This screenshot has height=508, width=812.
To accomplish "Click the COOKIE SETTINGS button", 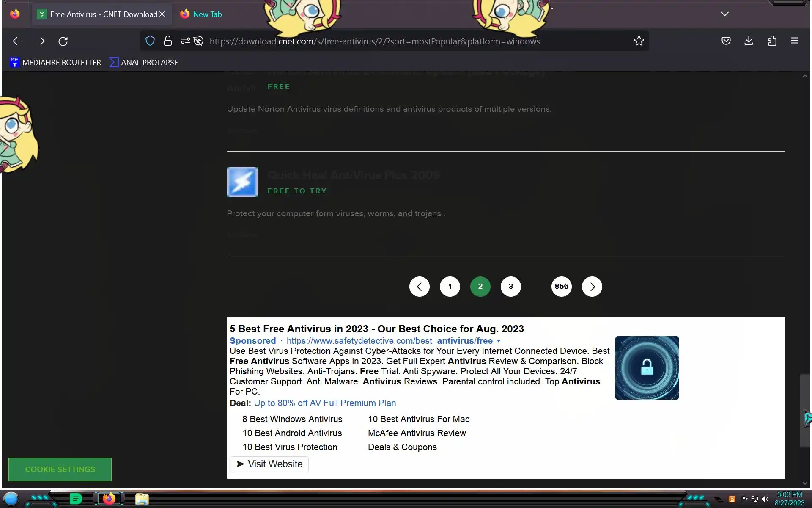I will pyautogui.click(x=60, y=469).
